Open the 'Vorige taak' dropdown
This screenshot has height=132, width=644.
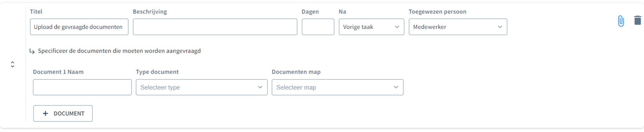click(x=371, y=27)
